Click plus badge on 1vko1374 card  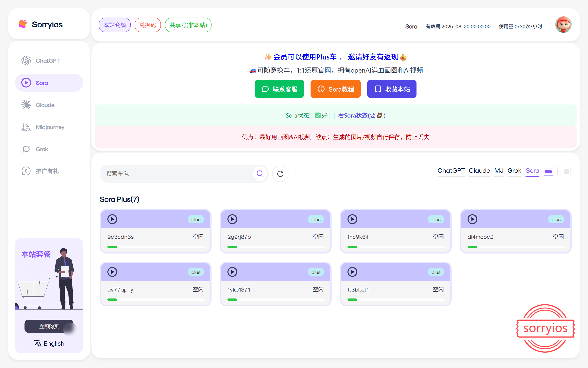(316, 272)
